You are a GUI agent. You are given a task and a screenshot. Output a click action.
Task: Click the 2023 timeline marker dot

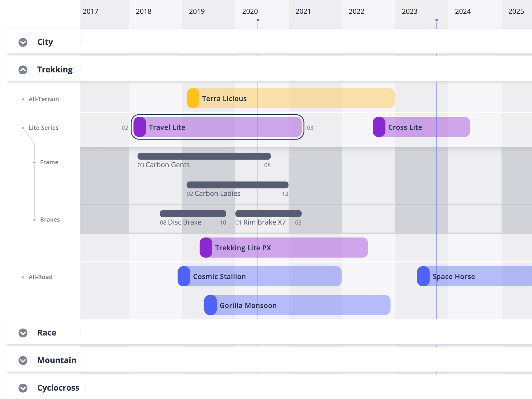tap(437, 20)
